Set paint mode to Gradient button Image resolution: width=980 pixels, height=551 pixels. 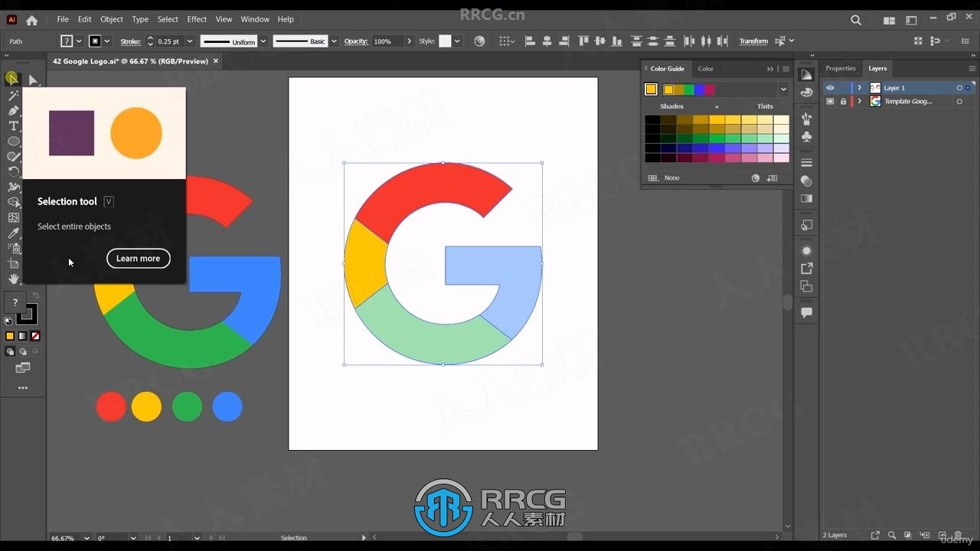23,336
